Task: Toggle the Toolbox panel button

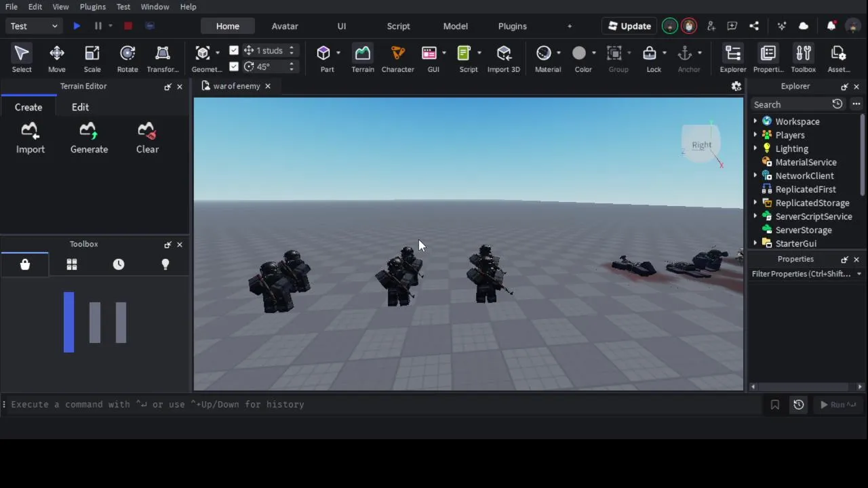Action: (x=804, y=58)
